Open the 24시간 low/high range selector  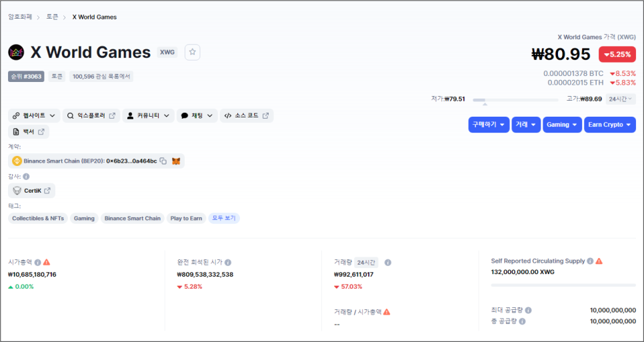point(621,99)
